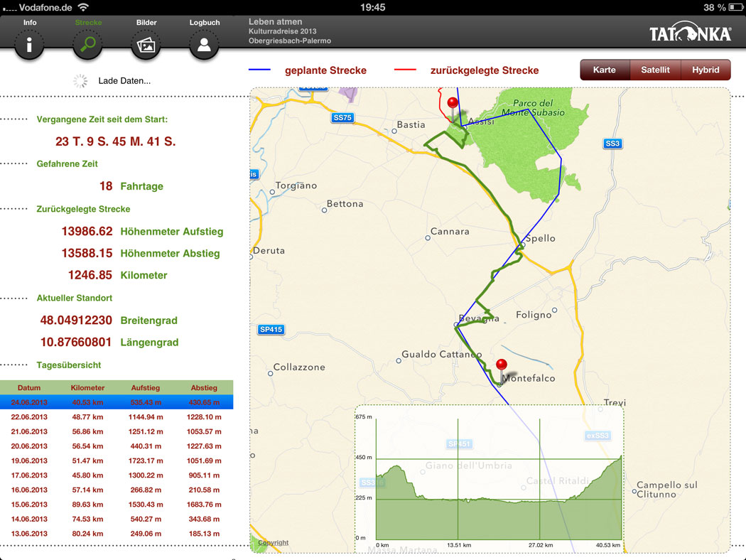Select the 24.06.2013 day row
The image size is (746, 560).
click(x=117, y=402)
